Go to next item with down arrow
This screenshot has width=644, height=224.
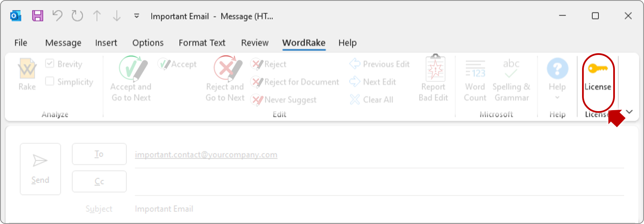coord(117,16)
